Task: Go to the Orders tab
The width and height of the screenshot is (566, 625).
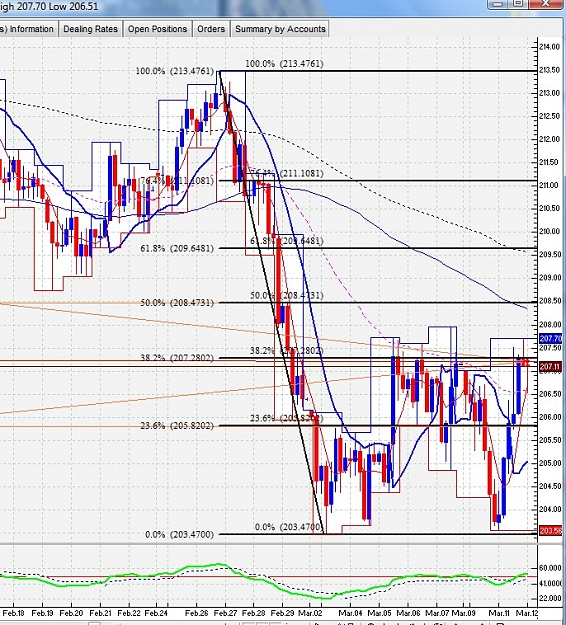Action: tap(211, 29)
